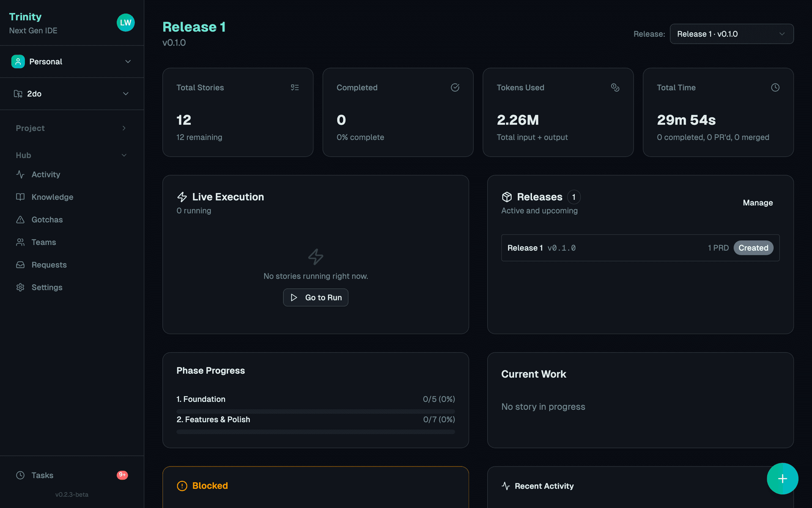812x508 pixels.
Task: Open Gotchas in the Hub menu
Action: pos(72,220)
